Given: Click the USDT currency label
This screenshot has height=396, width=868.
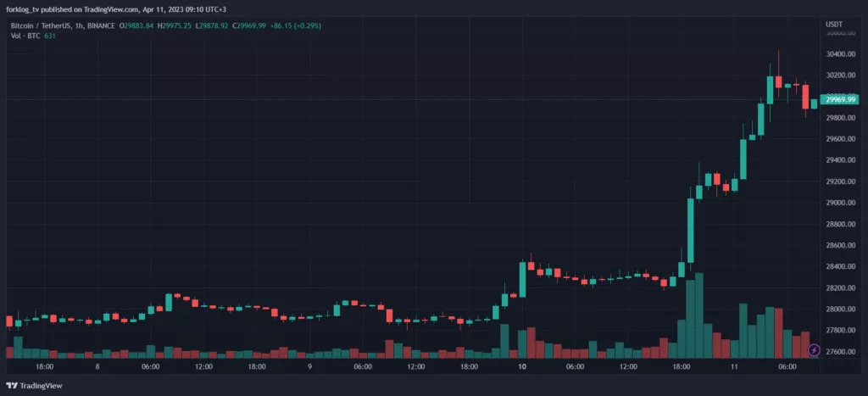Looking at the screenshot, I should [x=834, y=24].
